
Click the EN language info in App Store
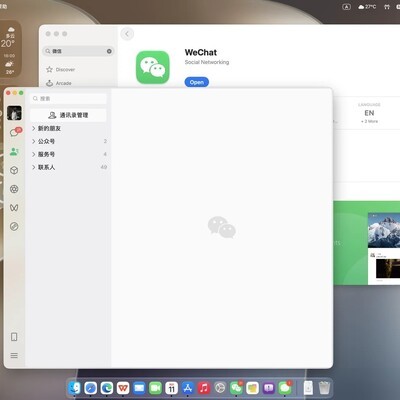pos(369,113)
